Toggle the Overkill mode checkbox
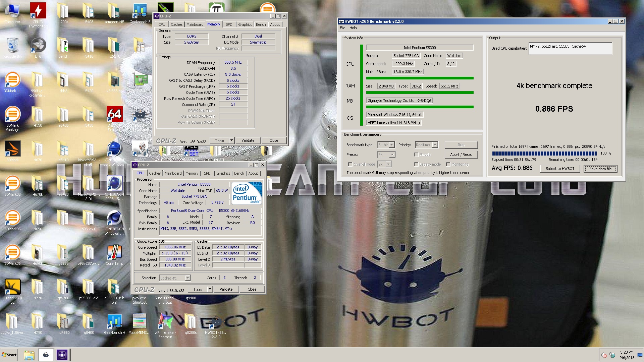 [x=350, y=164]
